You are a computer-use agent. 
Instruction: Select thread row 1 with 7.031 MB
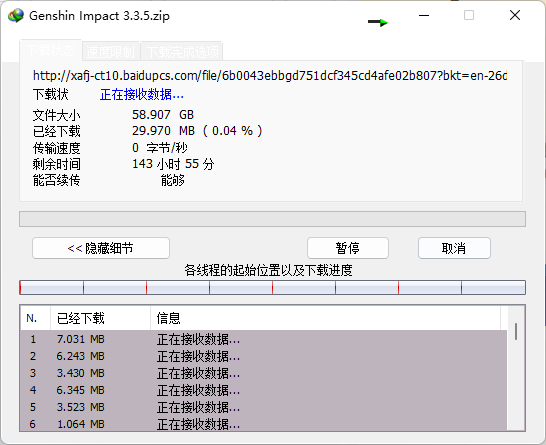[264, 339]
